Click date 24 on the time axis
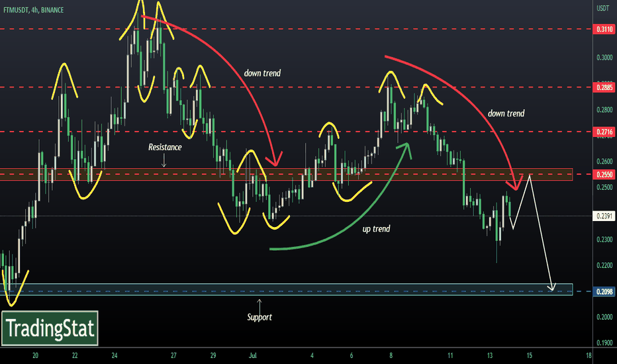Screen dimensions: 617x364 (x=115, y=355)
